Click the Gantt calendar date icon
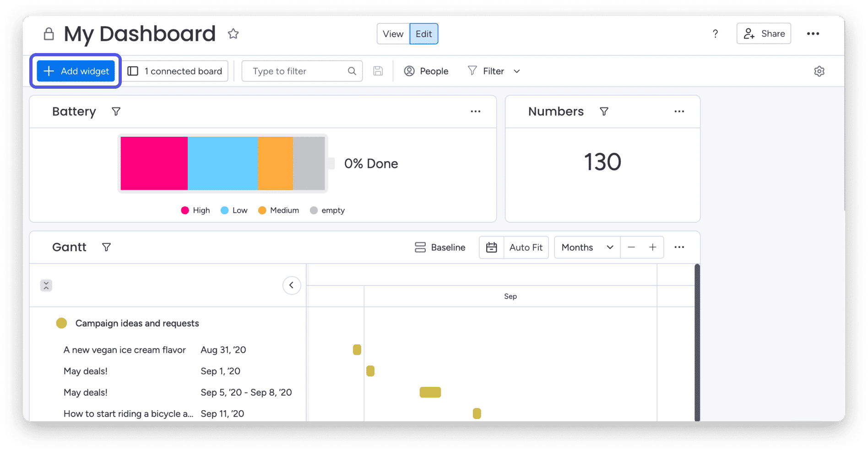868x451 pixels. click(491, 247)
